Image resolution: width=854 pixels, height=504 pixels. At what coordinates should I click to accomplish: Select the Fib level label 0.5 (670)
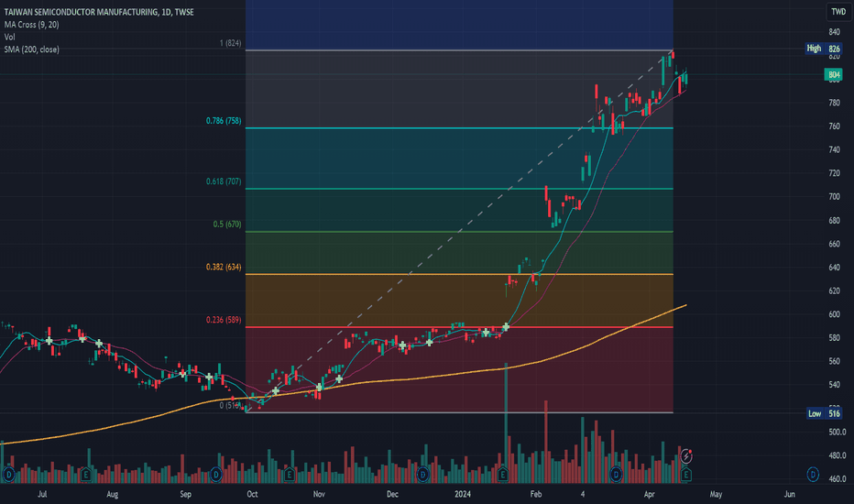pos(227,225)
